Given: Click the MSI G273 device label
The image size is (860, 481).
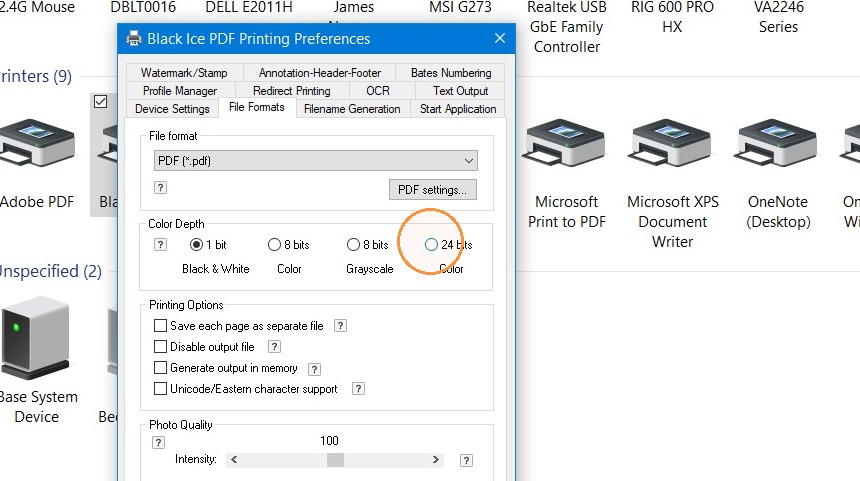Looking at the screenshot, I should 460,7.
